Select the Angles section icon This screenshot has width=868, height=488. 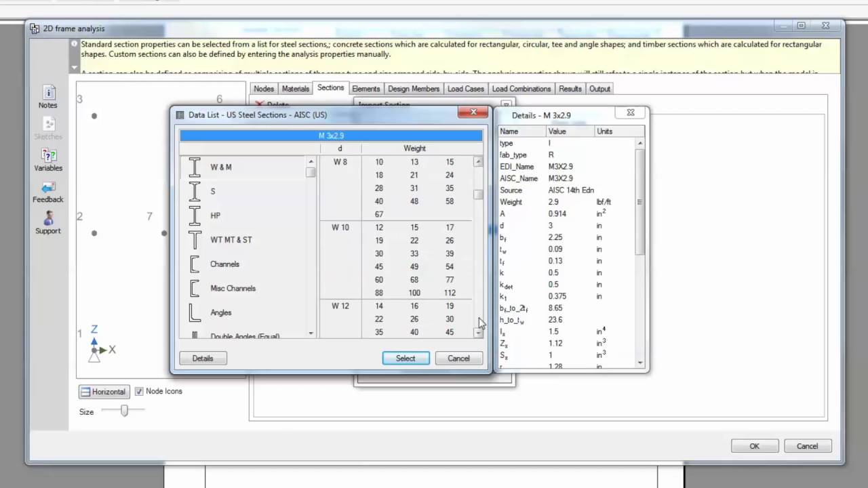point(195,312)
